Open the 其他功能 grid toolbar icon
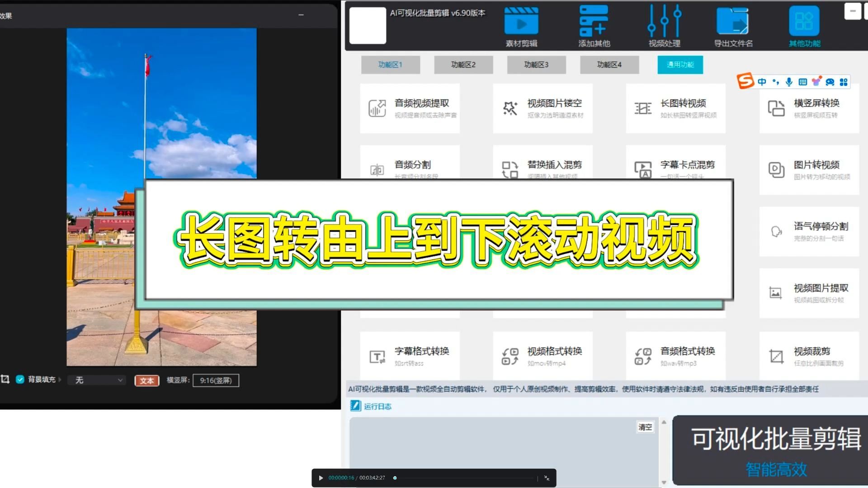The width and height of the screenshot is (868, 488). pos(804,21)
